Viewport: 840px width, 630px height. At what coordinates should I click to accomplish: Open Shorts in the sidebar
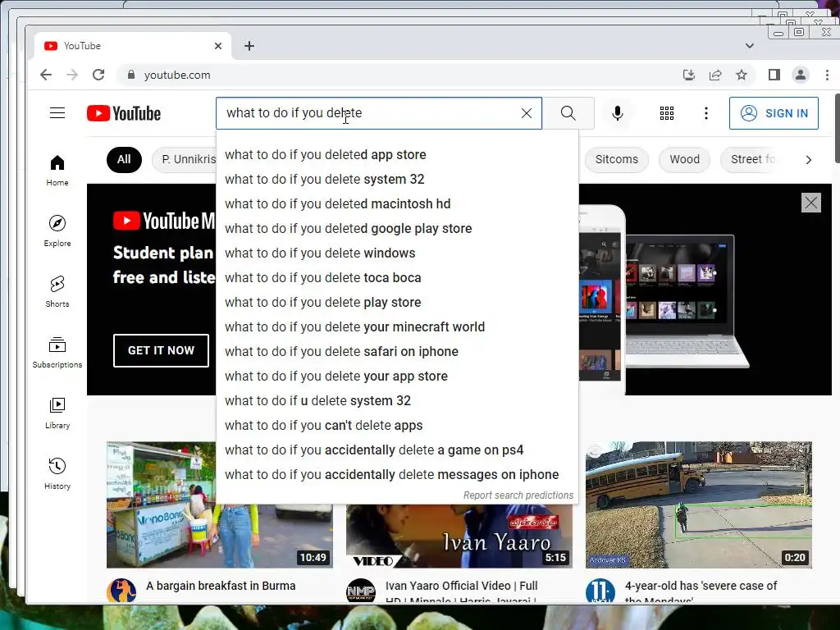[x=57, y=291]
